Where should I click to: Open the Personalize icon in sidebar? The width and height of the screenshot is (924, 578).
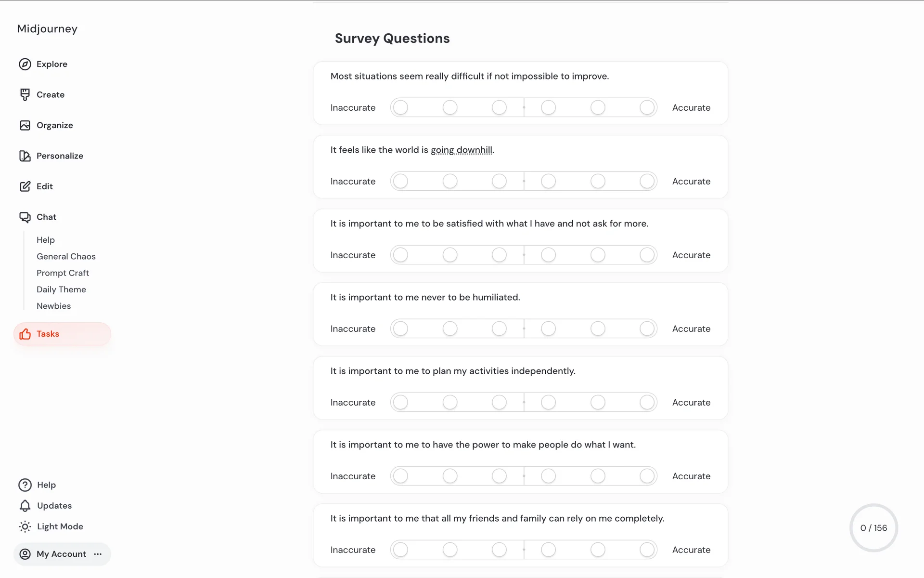pyautogui.click(x=25, y=156)
